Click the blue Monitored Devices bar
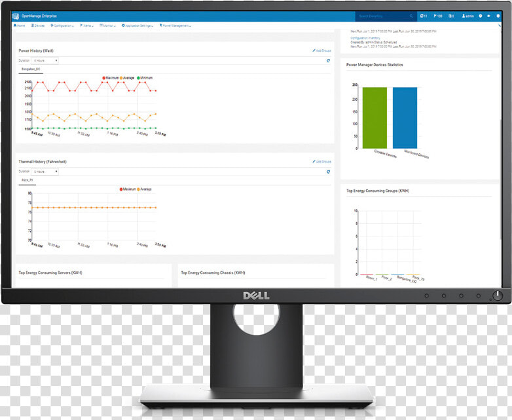Screen dimensions: 512x420 pyautogui.click(x=405, y=118)
